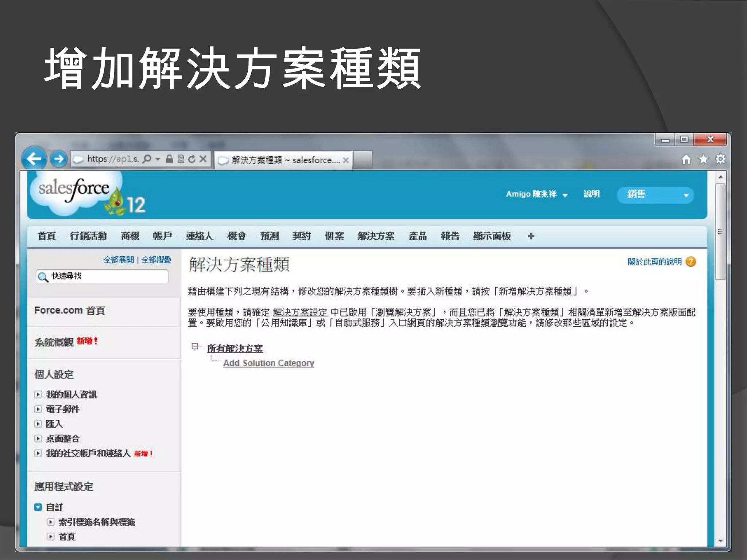The height and width of the screenshot is (560, 747).
Task: Close the salesforce browser tab
Action: 346,160
